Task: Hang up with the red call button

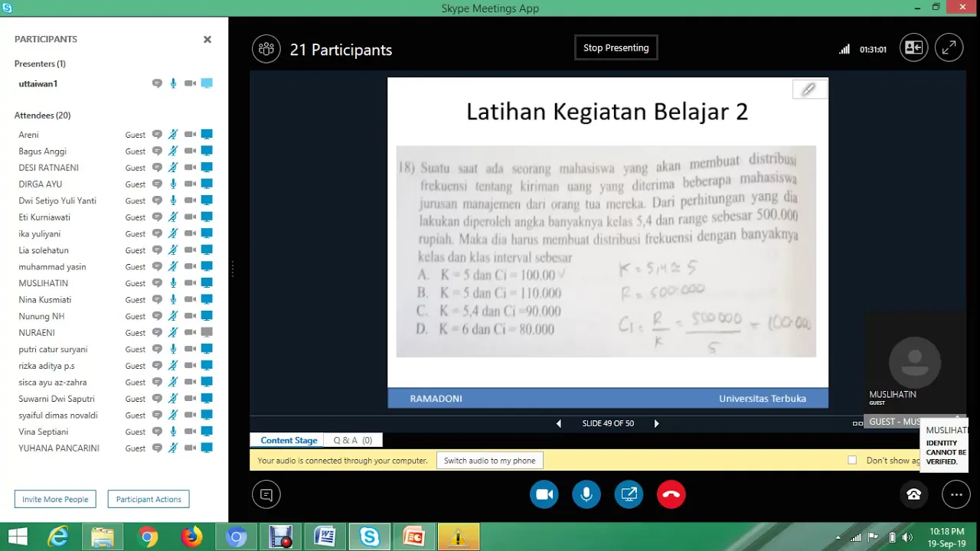Action: pyautogui.click(x=671, y=494)
